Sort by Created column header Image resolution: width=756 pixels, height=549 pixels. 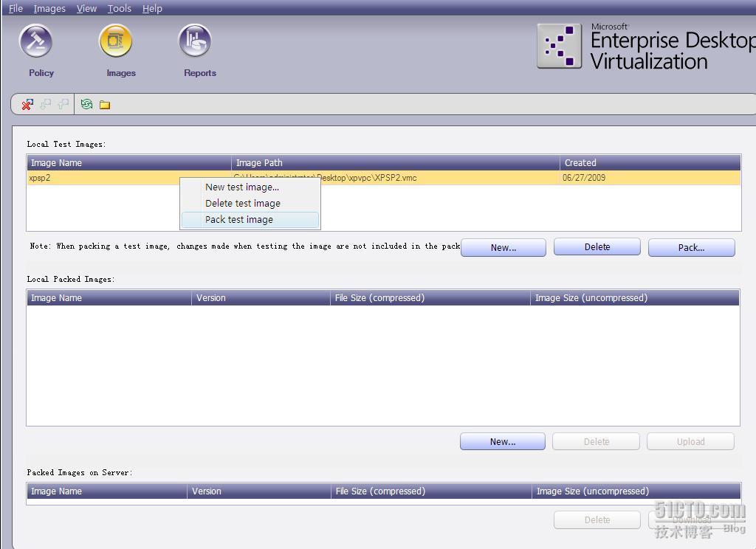click(650, 163)
